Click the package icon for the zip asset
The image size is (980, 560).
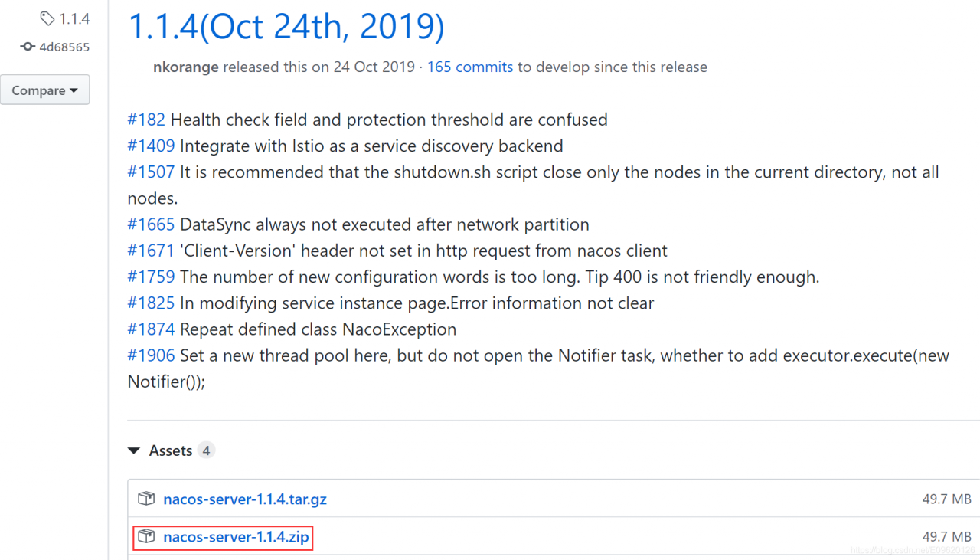pyautogui.click(x=146, y=537)
